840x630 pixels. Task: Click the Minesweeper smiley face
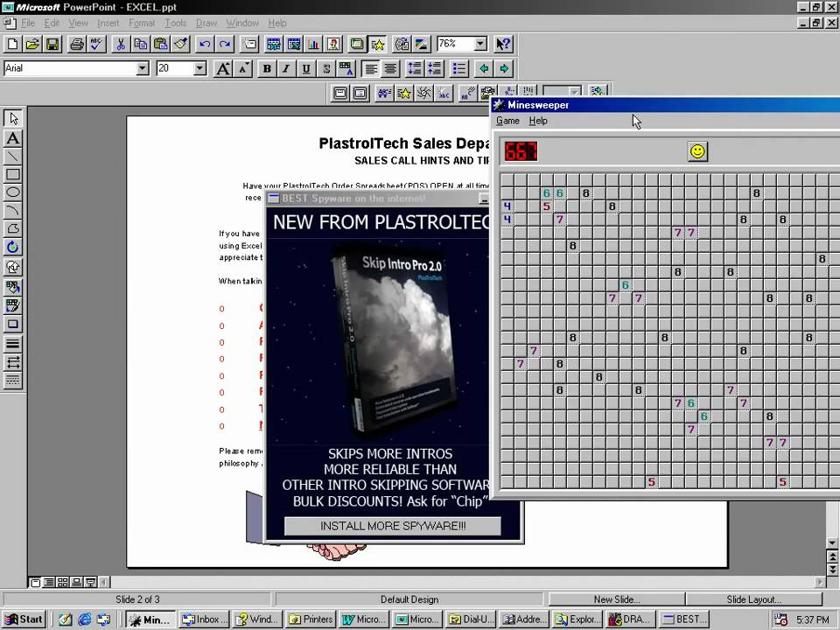[x=697, y=151]
